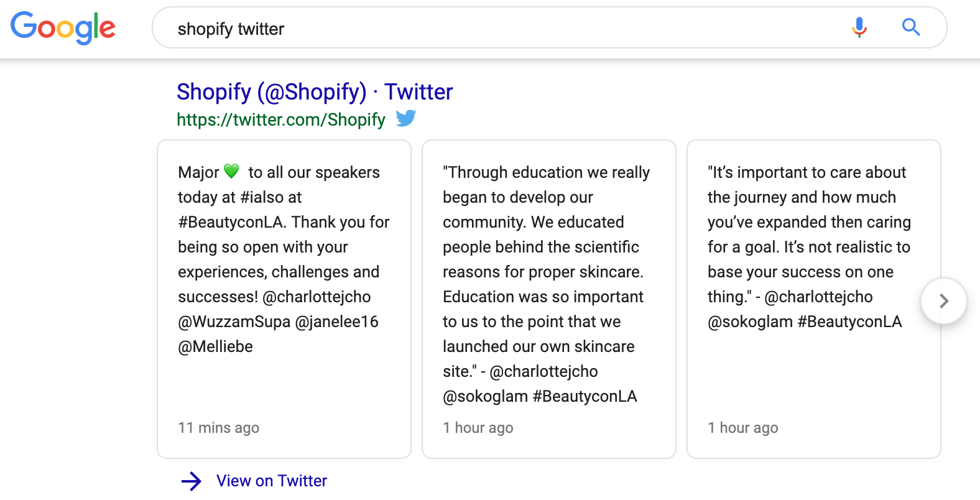Start voice search with the microphone icon
The image size is (980, 500).
tap(859, 27)
